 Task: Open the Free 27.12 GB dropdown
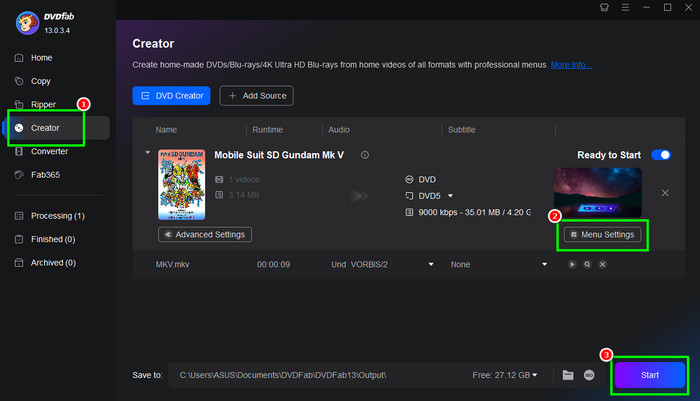click(x=505, y=375)
